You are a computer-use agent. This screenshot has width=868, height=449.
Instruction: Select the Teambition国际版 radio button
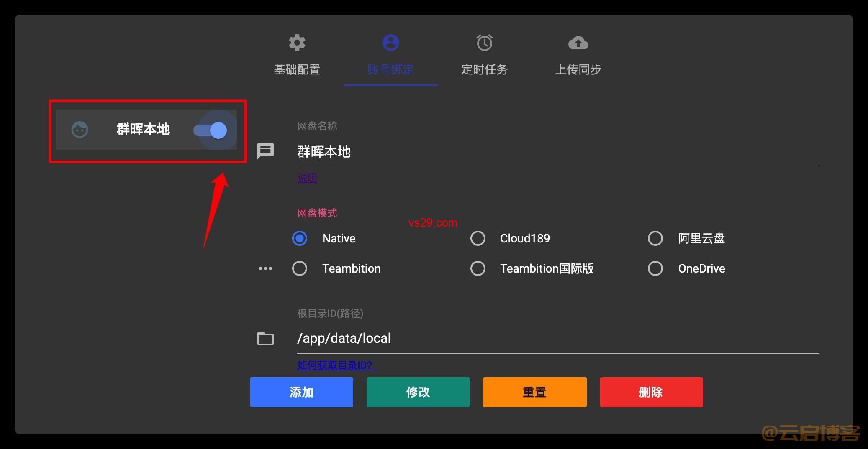(x=478, y=268)
